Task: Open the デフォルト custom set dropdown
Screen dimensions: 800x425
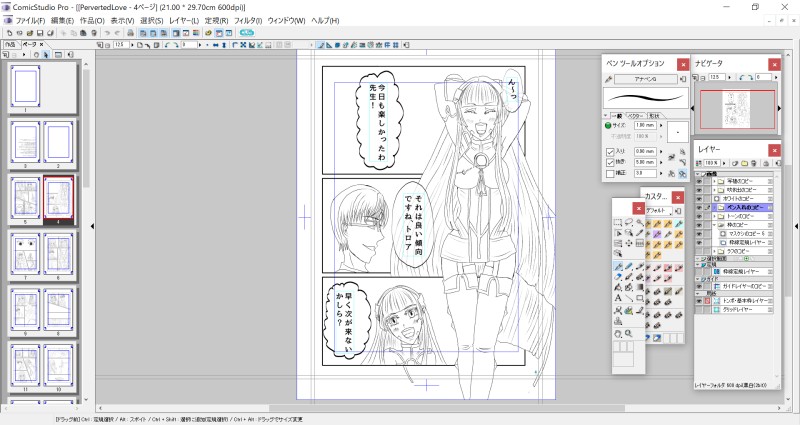Action: (658, 210)
